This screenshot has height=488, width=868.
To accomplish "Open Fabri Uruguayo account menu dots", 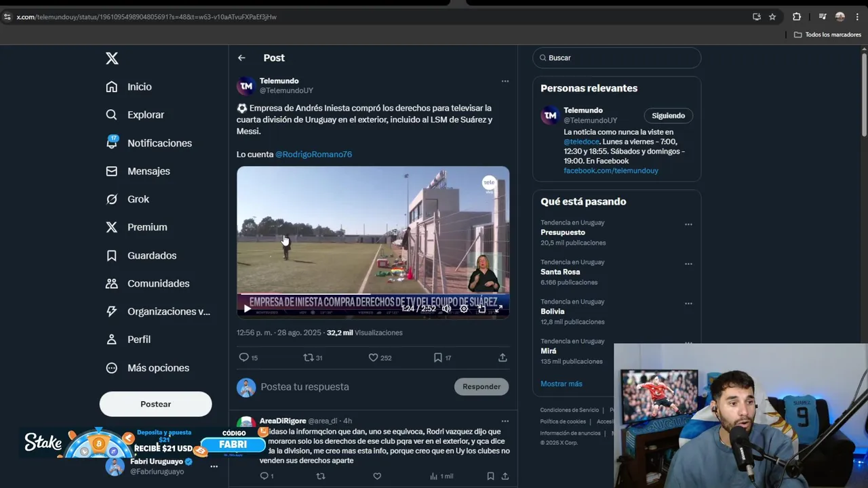I will tap(214, 466).
